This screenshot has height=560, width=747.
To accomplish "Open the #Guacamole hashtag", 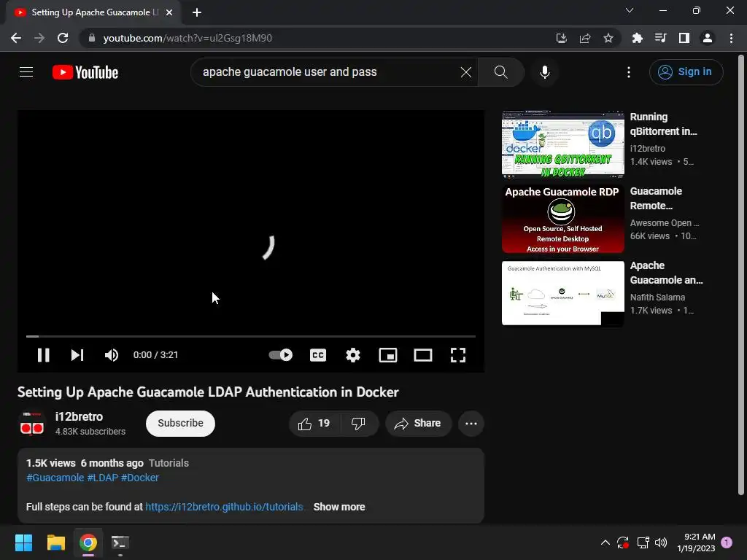I will click(55, 478).
